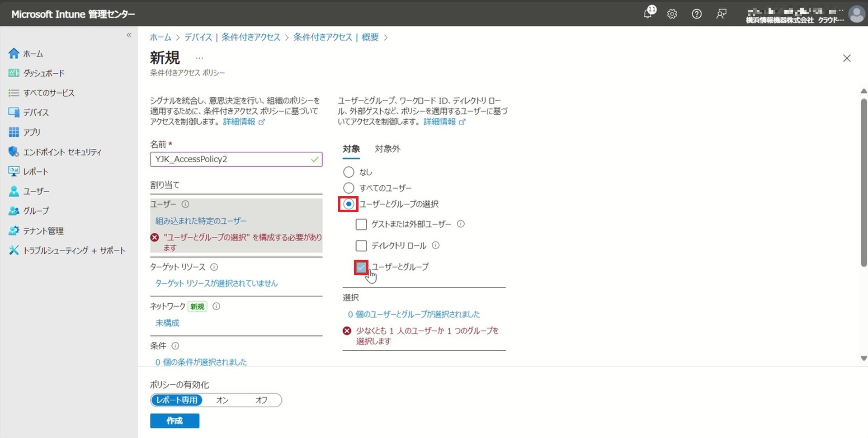Screen dimensions: 868x438
Task: Switch to the 対象 tab
Action: point(351,149)
